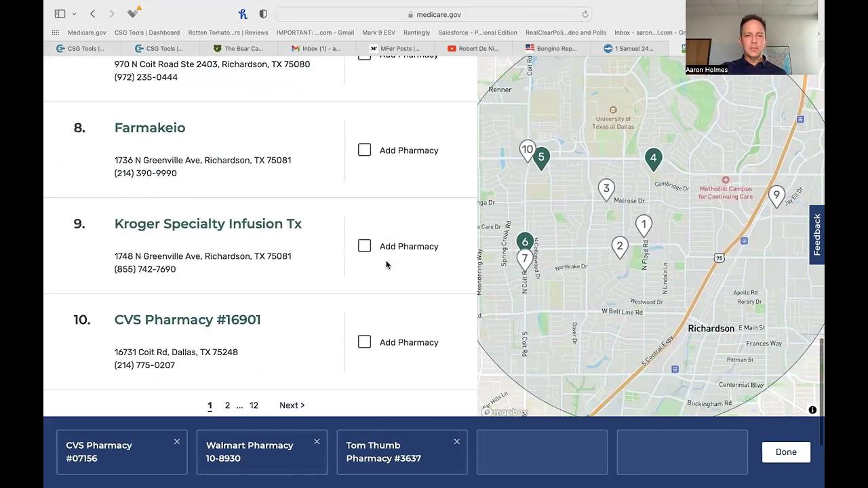Go to Next page of results

coord(292,405)
